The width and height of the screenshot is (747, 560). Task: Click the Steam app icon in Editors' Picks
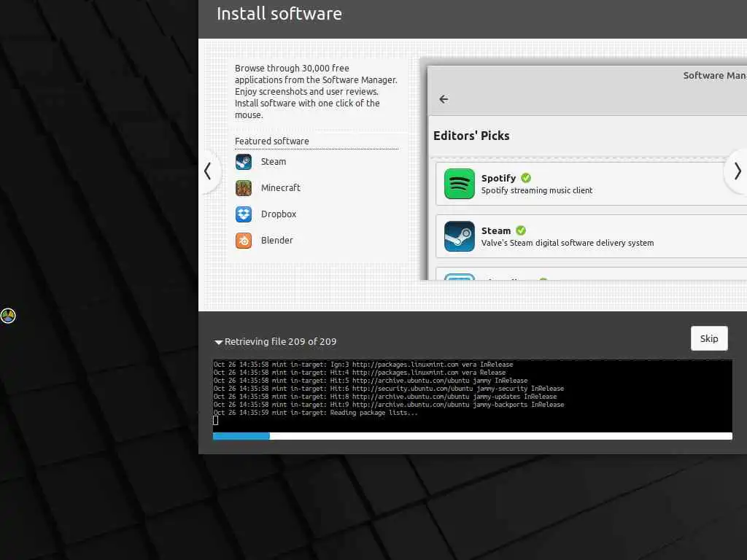click(460, 236)
